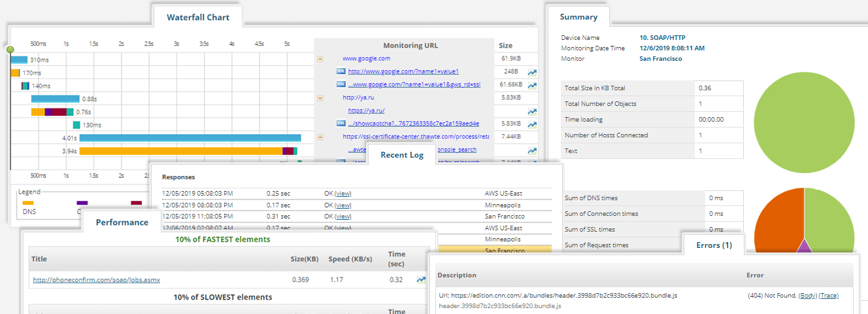The width and height of the screenshot is (868, 314).
Task: Click the waterfall Size column header
Action: coord(506,46)
